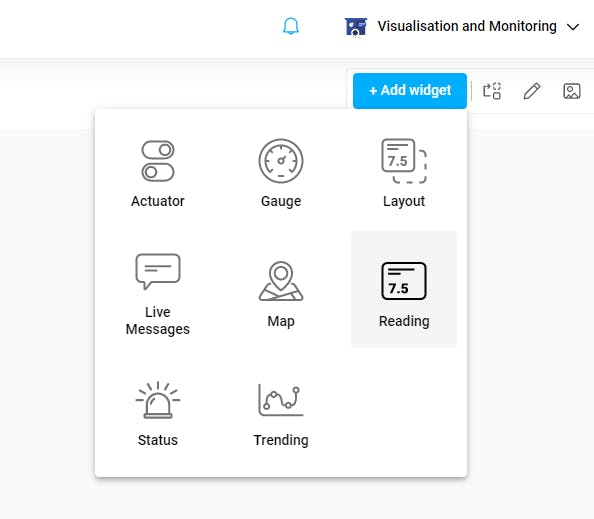The height and width of the screenshot is (519, 594).
Task: Select the Map widget icon
Action: pos(281,281)
